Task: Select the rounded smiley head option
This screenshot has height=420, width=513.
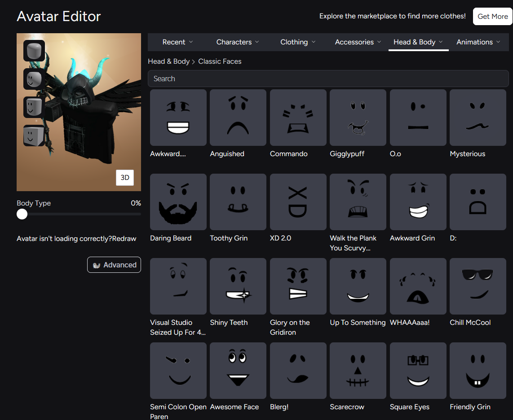Action: pos(34,79)
